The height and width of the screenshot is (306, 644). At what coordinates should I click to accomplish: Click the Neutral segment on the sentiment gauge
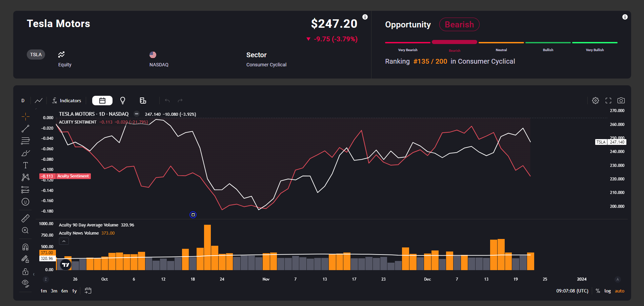[501, 42]
